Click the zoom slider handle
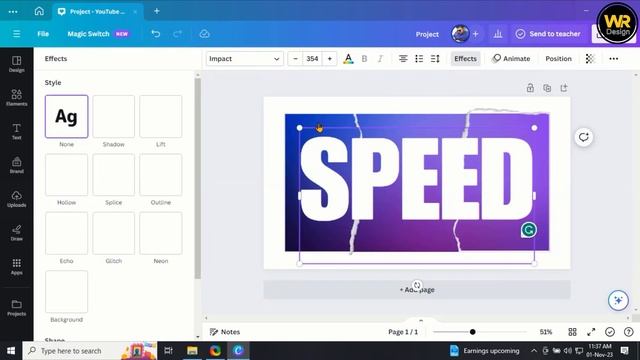The height and width of the screenshot is (360, 640). point(472,332)
